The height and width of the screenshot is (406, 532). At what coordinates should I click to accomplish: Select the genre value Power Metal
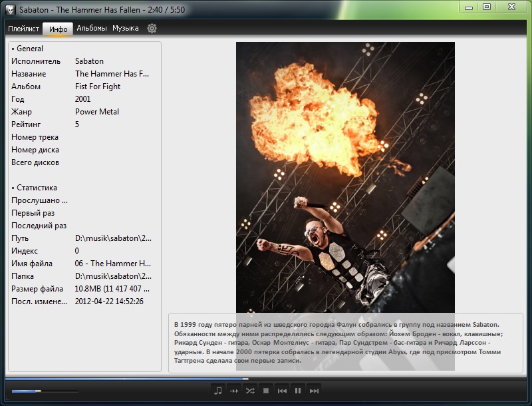coord(97,112)
